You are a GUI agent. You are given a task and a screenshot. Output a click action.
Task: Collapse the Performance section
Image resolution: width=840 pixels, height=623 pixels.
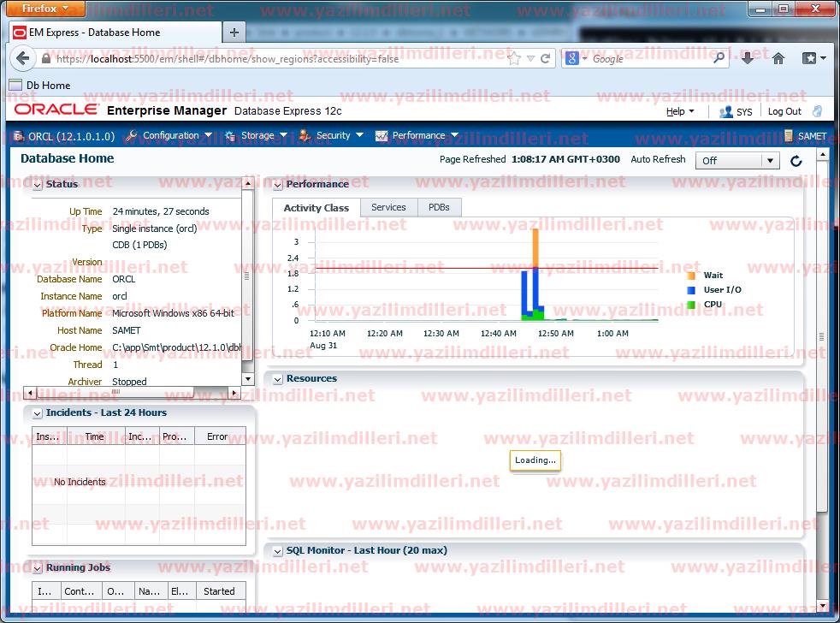click(277, 184)
